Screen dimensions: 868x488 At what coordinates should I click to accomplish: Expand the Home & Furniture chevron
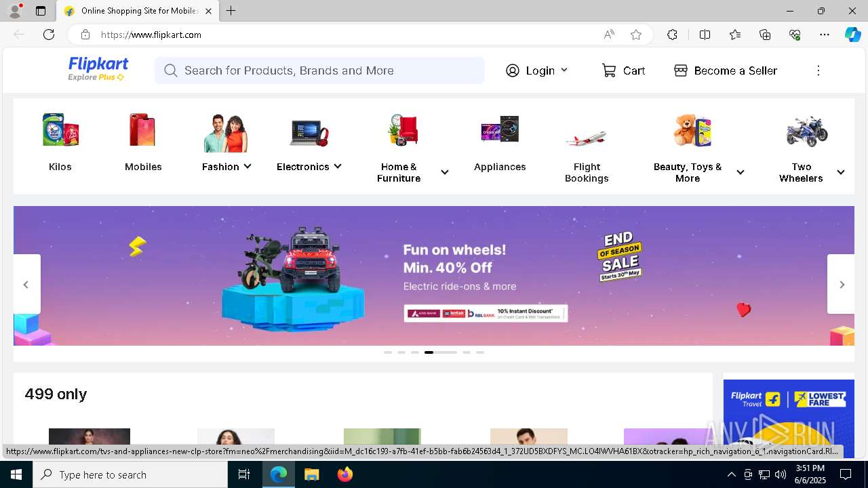click(445, 172)
